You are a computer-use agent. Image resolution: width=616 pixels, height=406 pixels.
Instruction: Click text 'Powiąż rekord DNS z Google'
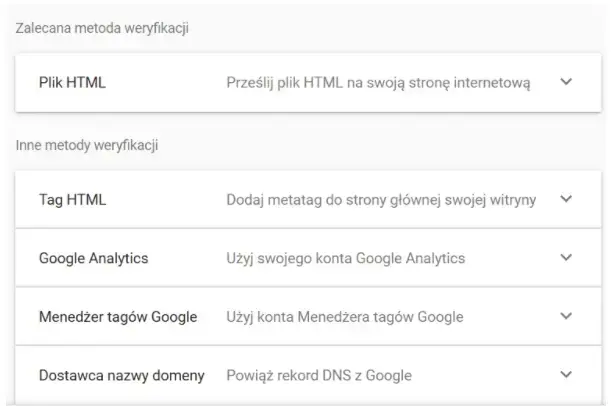(319, 376)
